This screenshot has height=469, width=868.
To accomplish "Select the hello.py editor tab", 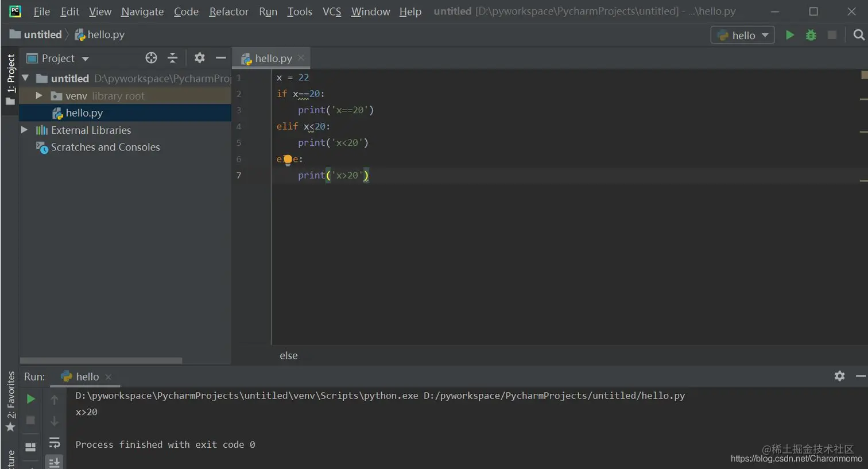I will point(271,58).
